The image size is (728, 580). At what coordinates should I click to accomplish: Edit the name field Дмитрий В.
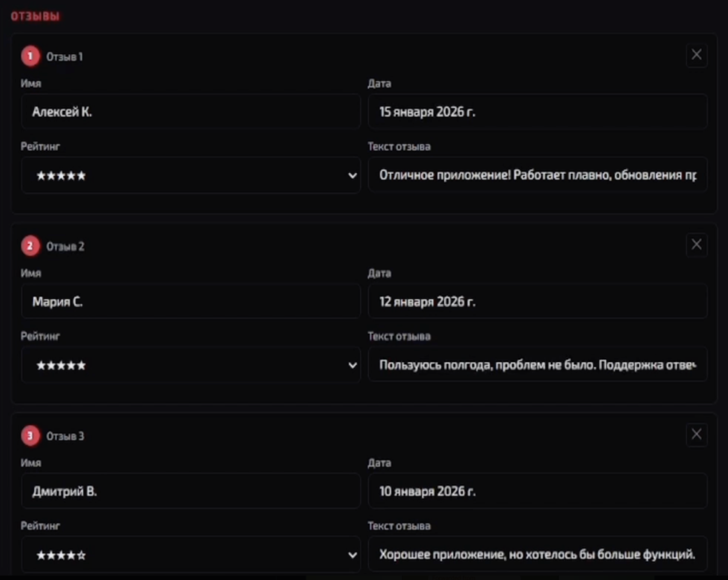tap(190, 491)
